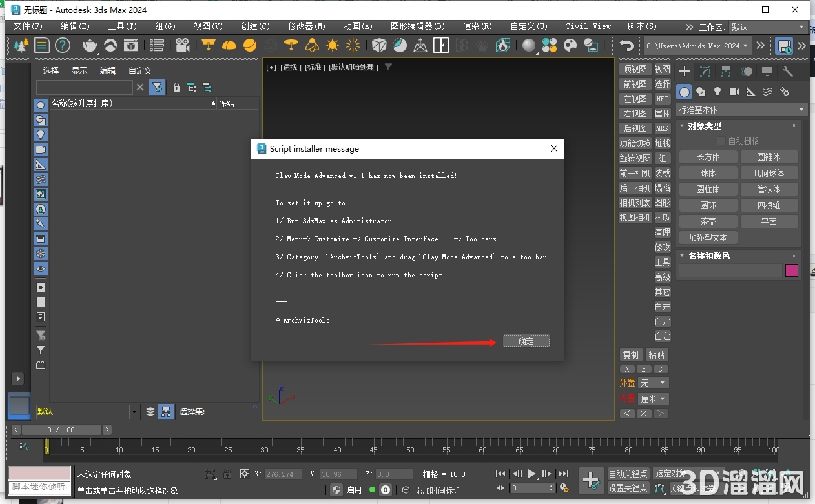Open the 标准基本体 dropdown
The height and width of the screenshot is (504, 815).
741,110
